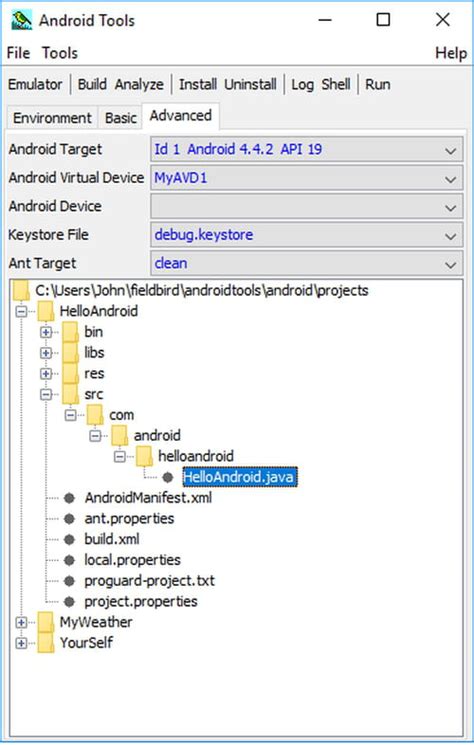The width and height of the screenshot is (474, 745).
Task: Click the bullet icon beside build.xml
Action: coord(69,539)
